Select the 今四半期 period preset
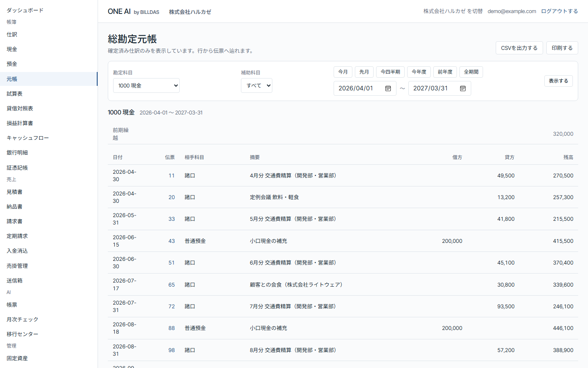The image size is (588, 368). (x=390, y=72)
